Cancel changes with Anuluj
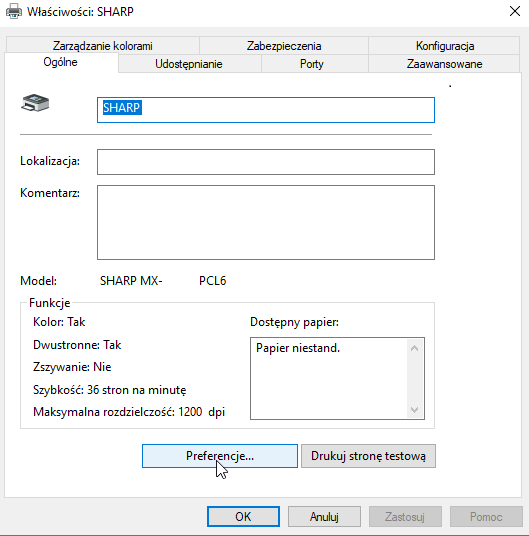This screenshot has width=529, height=536. click(x=324, y=517)
